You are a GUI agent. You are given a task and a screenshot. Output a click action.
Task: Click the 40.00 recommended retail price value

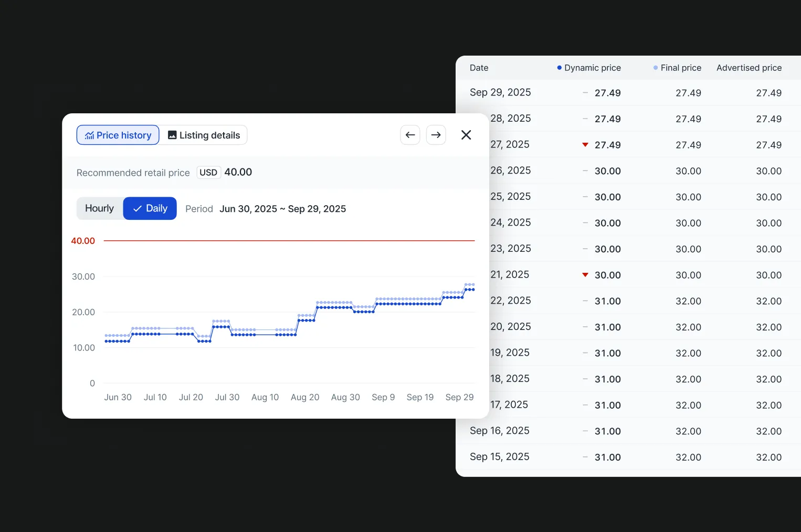[238, 172]
